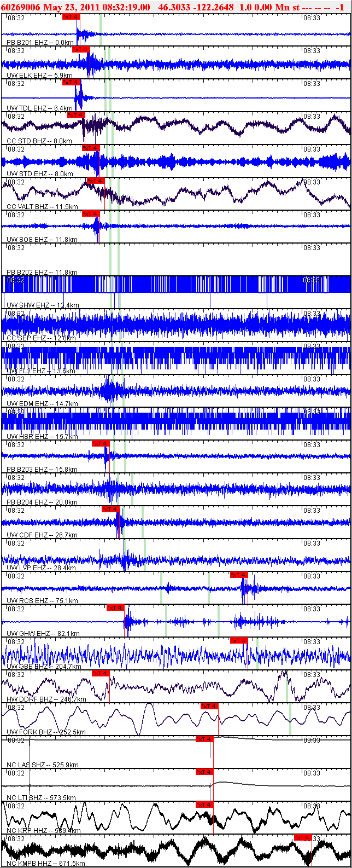The height and width of the screenshot is (868, 352).
Task: Click the empty PB B202 EHZ trace panel
Action: 175,258
